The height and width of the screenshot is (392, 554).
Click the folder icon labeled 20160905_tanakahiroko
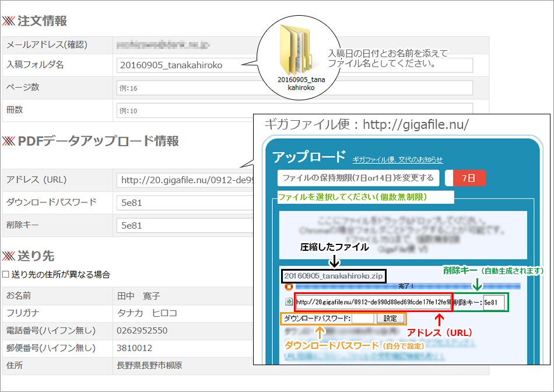[x=296, y=50]
